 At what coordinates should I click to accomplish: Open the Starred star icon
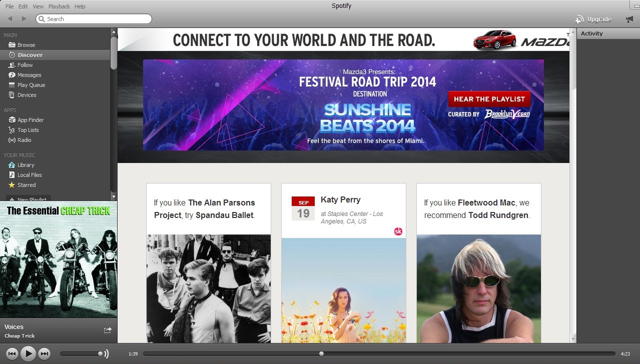point(12,185)
